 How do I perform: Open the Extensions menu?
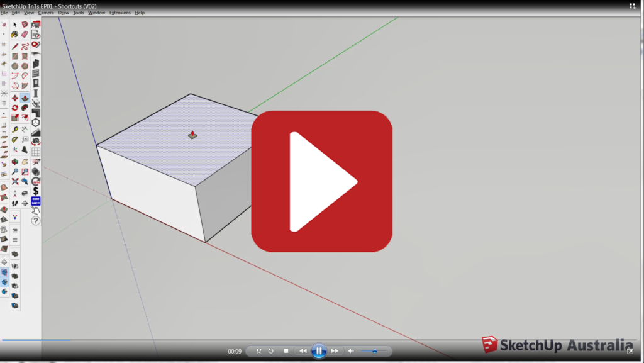pyautogui.click(x=119, y=13)
